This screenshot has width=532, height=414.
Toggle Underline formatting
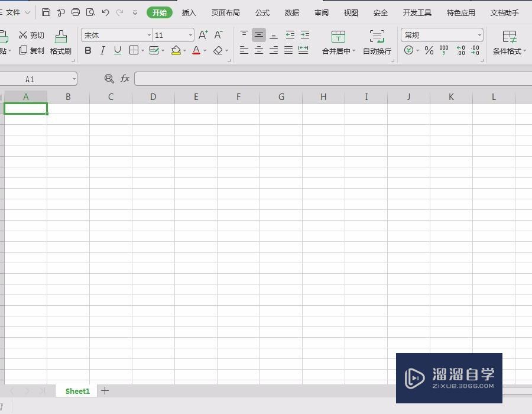(118, 50)
